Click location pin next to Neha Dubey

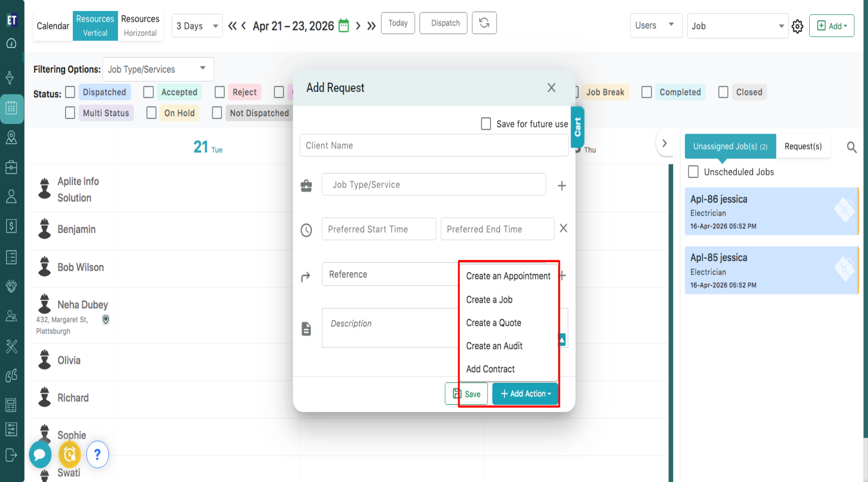(x=106, y=319)
